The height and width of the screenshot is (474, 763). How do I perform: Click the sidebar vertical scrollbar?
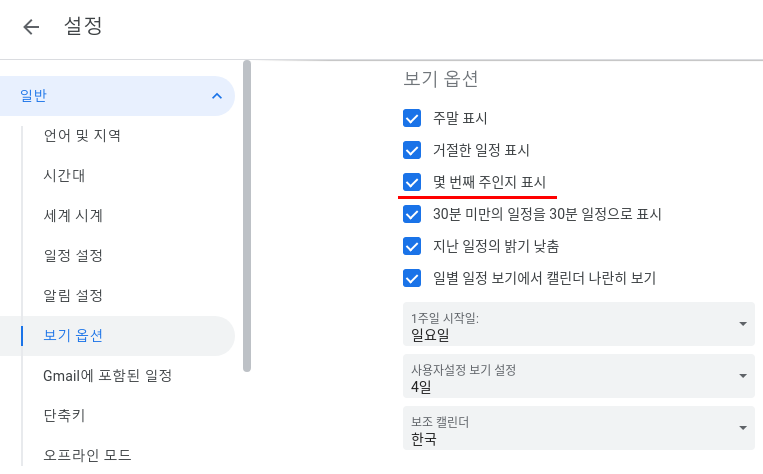(247, 216)
